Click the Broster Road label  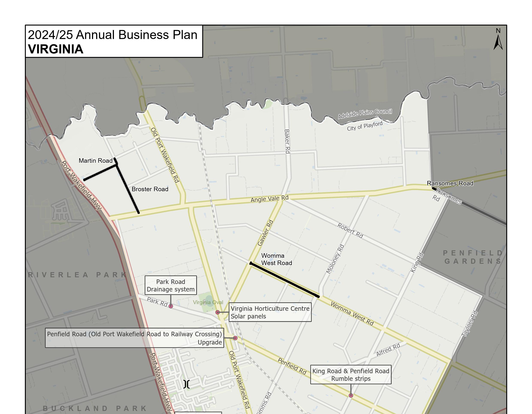pyautogui.click(x=150, y=189)
